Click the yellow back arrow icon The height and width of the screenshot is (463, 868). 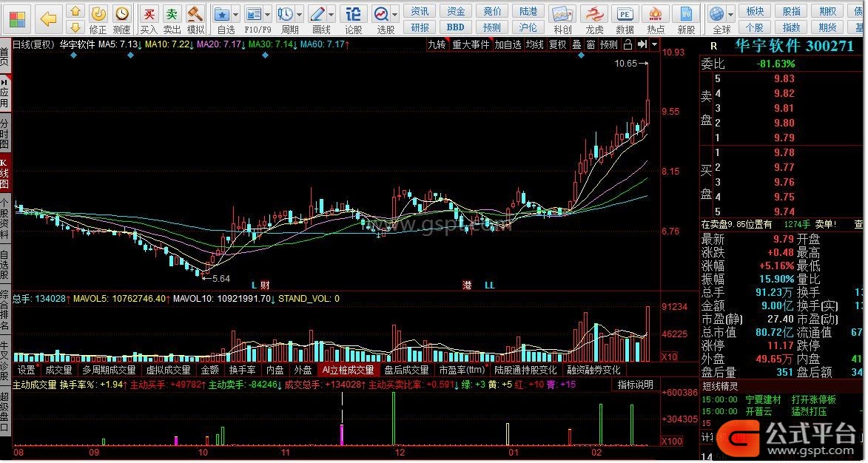click(49, 19)
